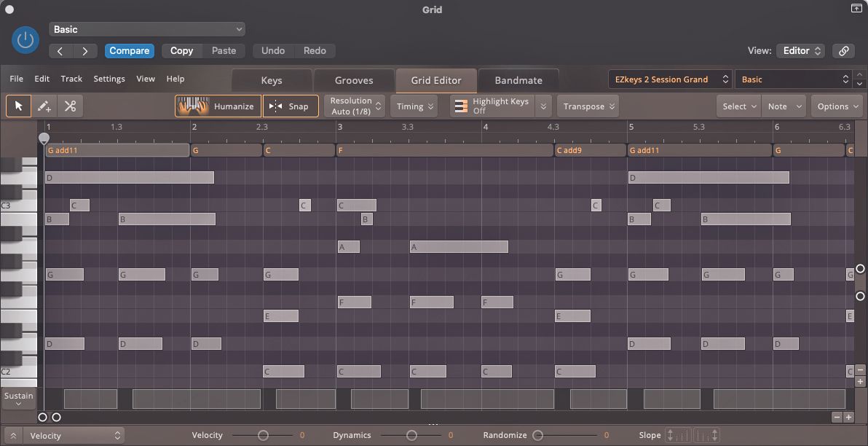Select the pencil note-drawing tool
This screenshot has height=446, width=868.
pos(44,106)
